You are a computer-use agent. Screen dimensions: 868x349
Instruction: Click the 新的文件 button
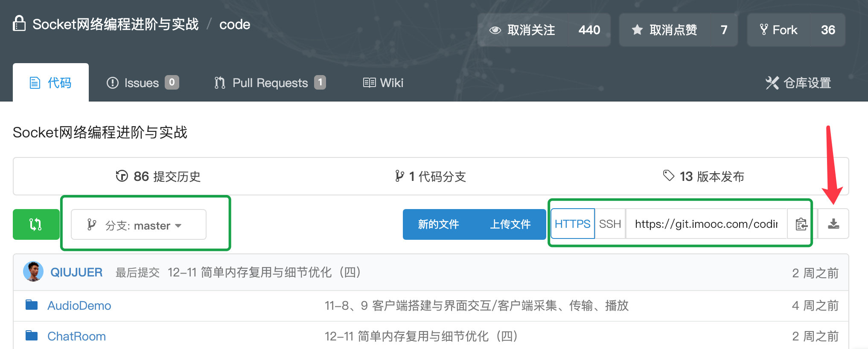(438, 224)
